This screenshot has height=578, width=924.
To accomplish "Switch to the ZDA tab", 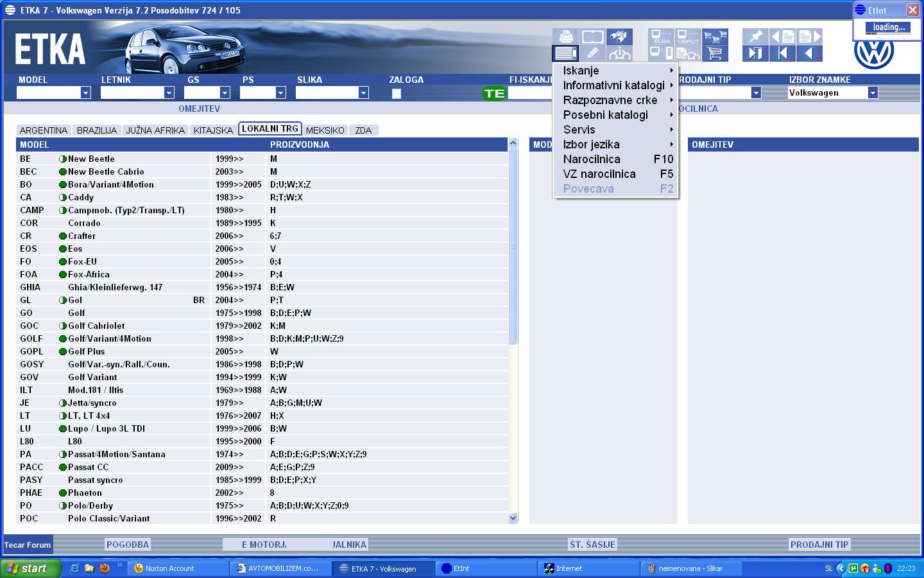I will [364, 130].
